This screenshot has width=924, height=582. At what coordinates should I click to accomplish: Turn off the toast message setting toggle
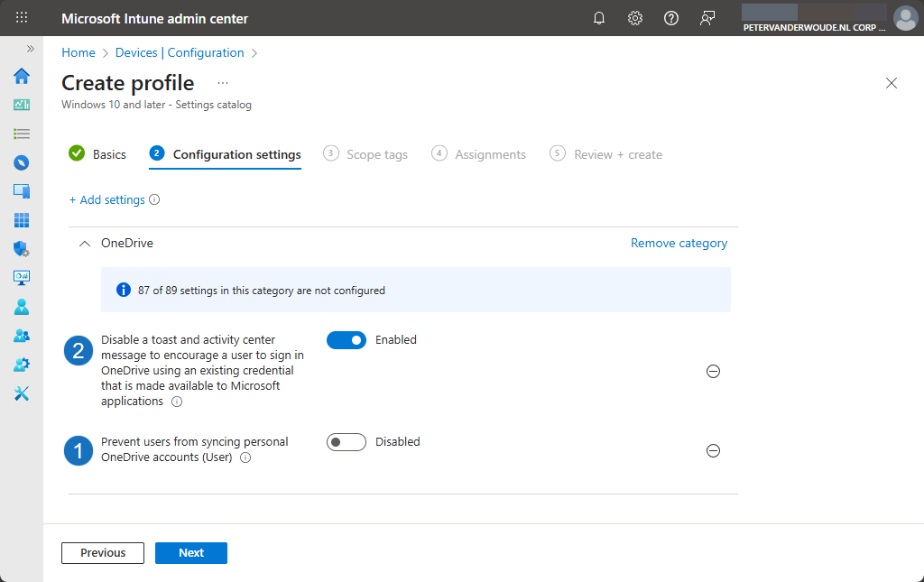click(346, 340)
